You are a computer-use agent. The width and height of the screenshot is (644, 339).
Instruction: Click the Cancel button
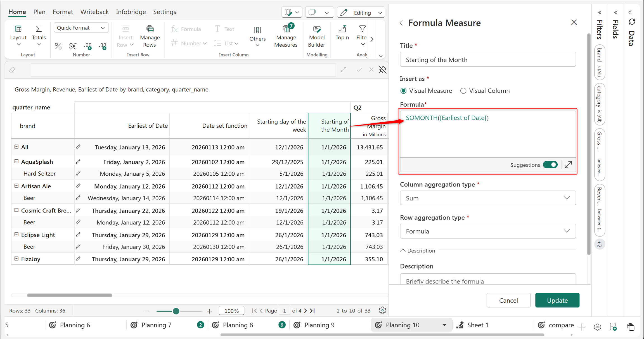[508, 300]
